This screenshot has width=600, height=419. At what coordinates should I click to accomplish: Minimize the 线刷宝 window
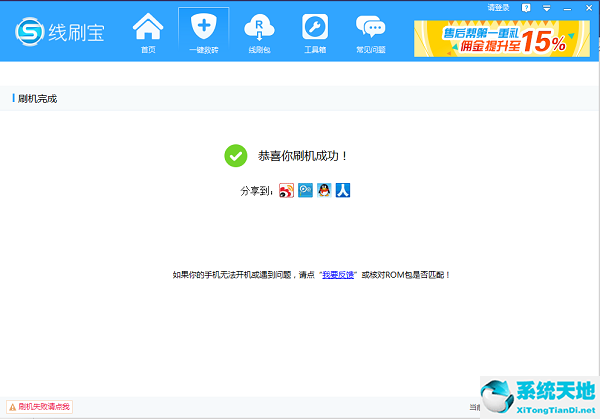pyautogui.click(x=567, y=8)
